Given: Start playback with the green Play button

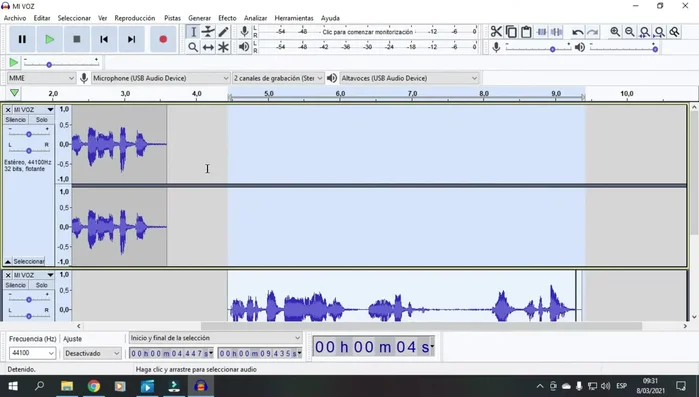Looking at the screenshot, I should click(x=49, y=39).
